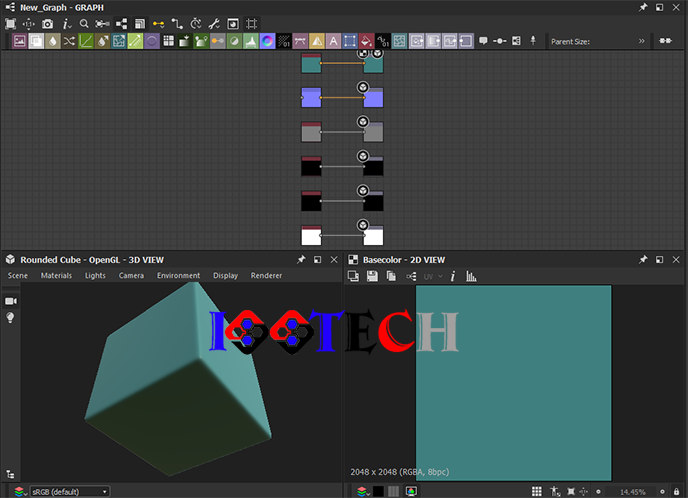Add a Pixel Processor node
The width and height of the screenshot is (688, 498).
tap(284, 41)
